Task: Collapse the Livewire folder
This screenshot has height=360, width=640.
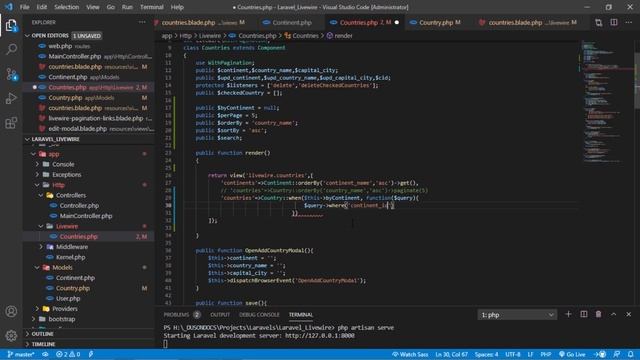Action: (x=41, y=226)
